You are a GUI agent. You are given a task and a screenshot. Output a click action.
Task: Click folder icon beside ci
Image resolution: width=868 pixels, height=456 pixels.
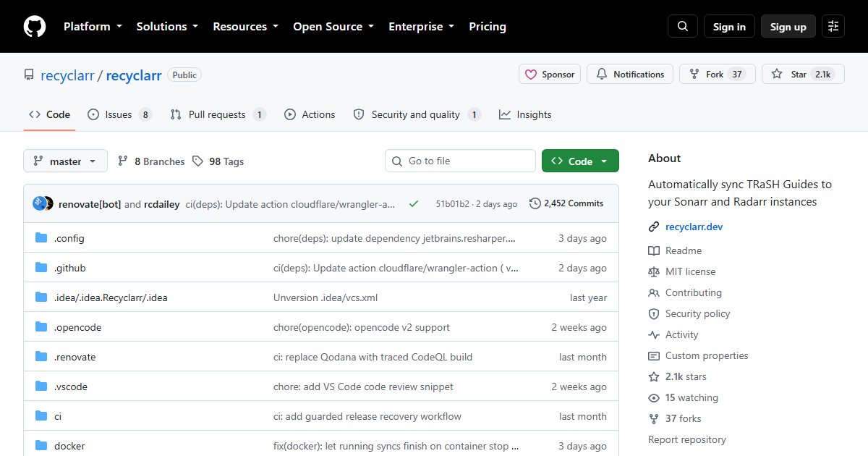tap(41, 416)
